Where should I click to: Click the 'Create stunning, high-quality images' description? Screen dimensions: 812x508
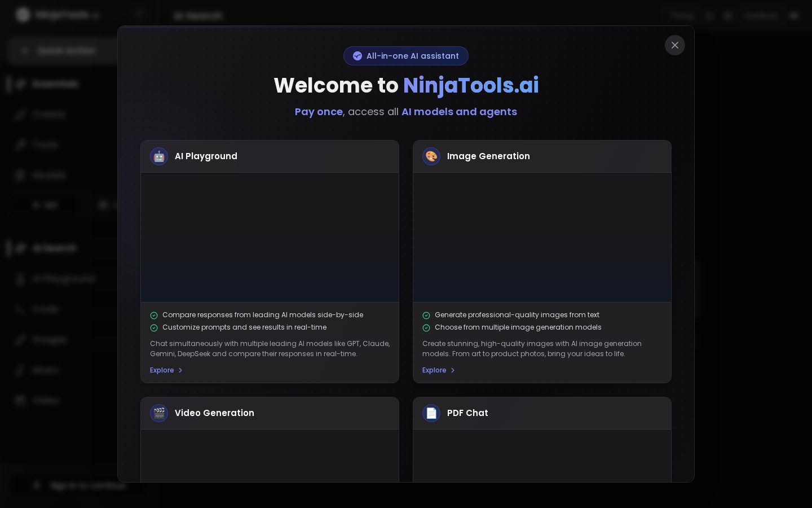pos(532,349)
